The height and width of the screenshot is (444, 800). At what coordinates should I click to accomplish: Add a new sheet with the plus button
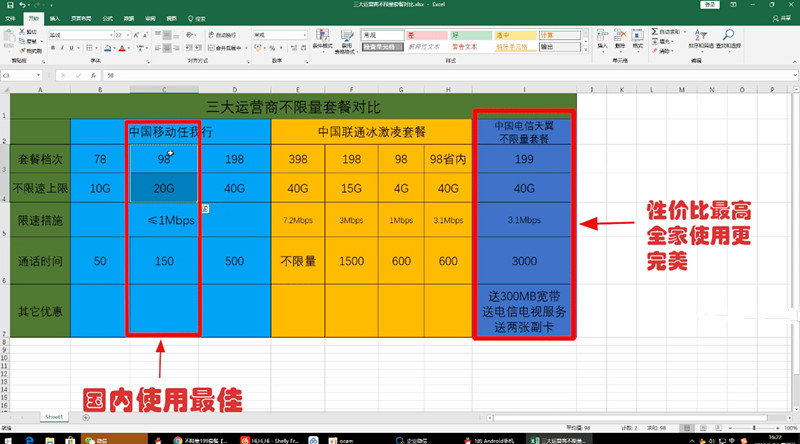pos(86,417)
